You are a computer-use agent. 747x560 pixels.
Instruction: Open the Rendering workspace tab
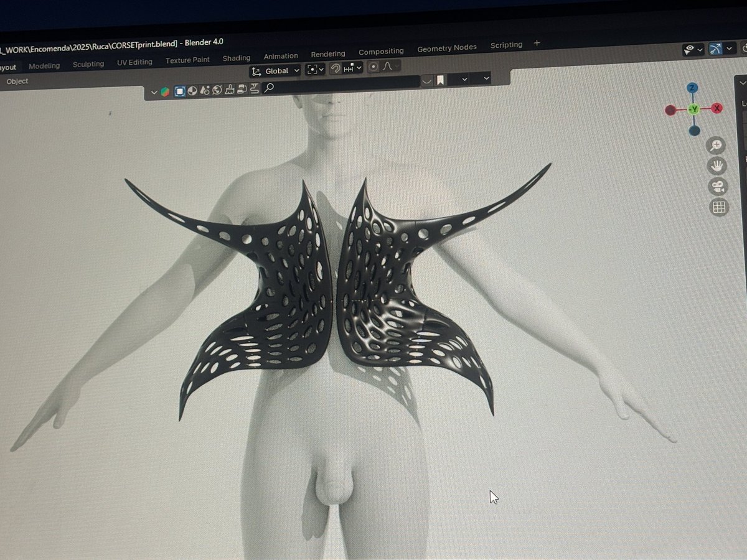(328, 54)
